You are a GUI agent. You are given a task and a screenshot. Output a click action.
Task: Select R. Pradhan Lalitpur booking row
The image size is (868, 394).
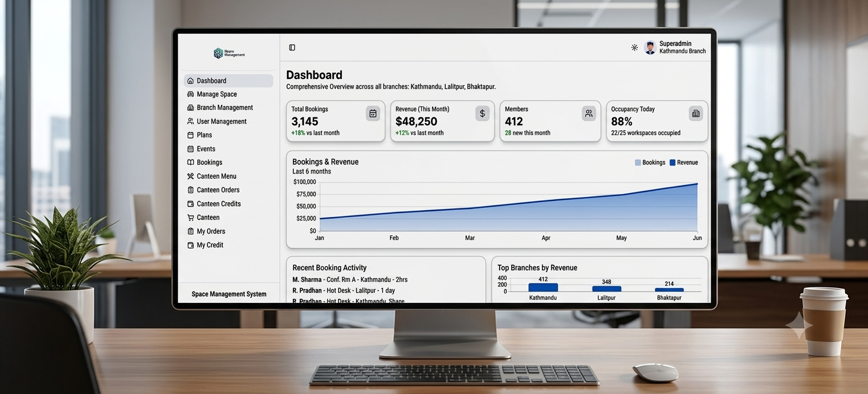click(x=344, y=290)
